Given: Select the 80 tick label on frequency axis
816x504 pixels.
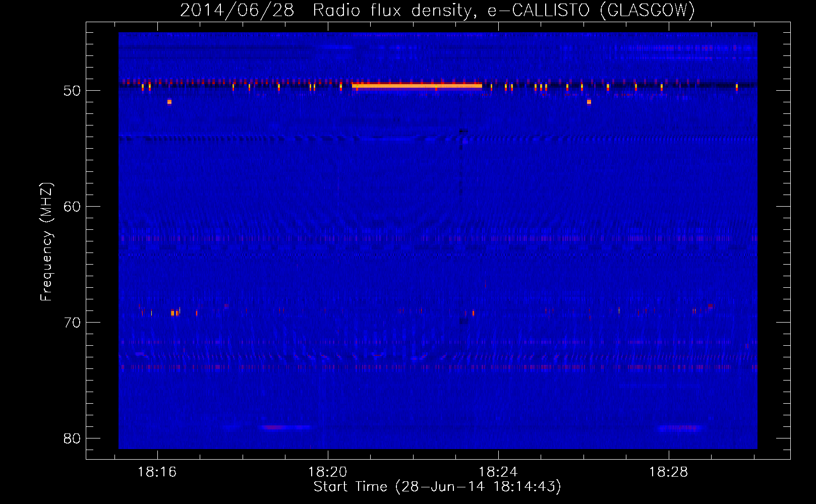Looking at the screenshot, I should click(72, 438).
